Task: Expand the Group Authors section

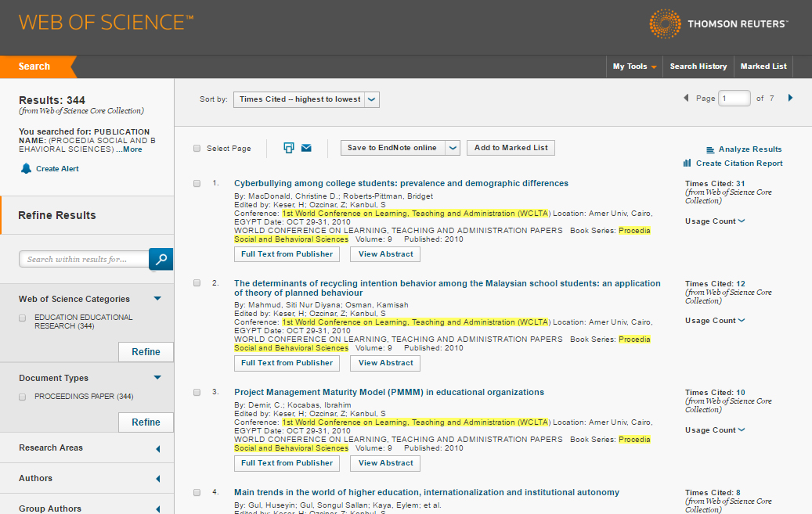Action: [x=158, y=509]
